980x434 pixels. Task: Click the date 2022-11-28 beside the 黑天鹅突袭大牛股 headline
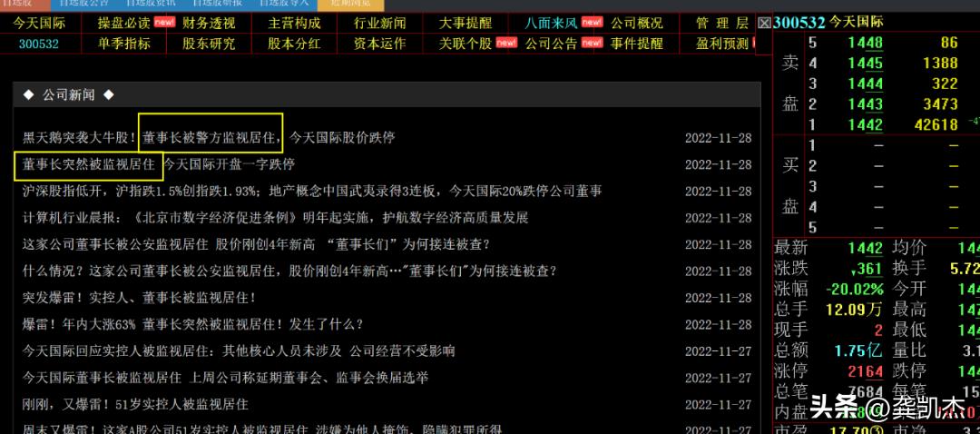click(x=718, y=138)
